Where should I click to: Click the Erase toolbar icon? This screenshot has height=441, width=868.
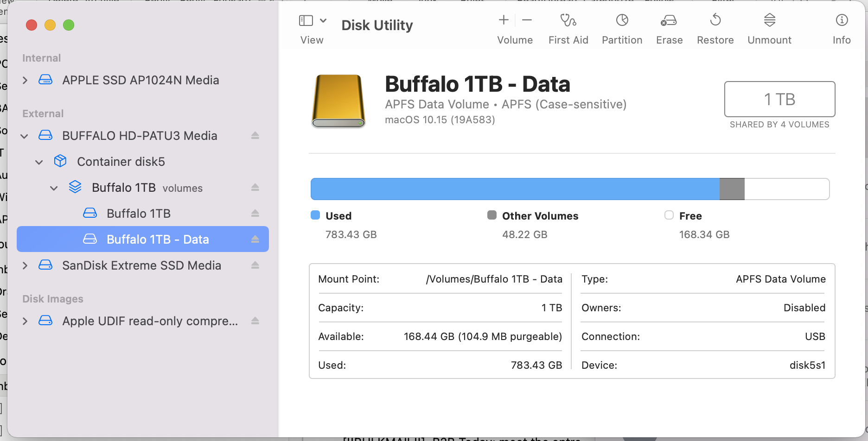pyautogui.click(x=669, y=20)
